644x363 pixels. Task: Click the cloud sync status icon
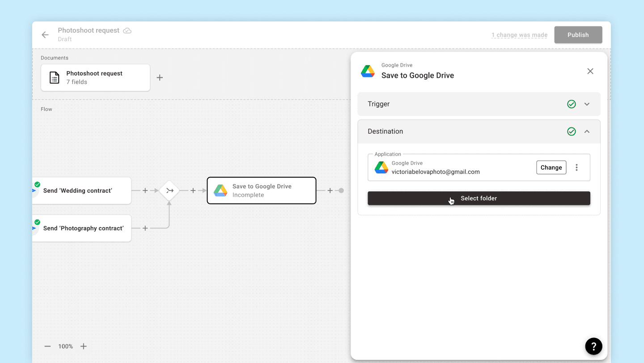point(127,30)
